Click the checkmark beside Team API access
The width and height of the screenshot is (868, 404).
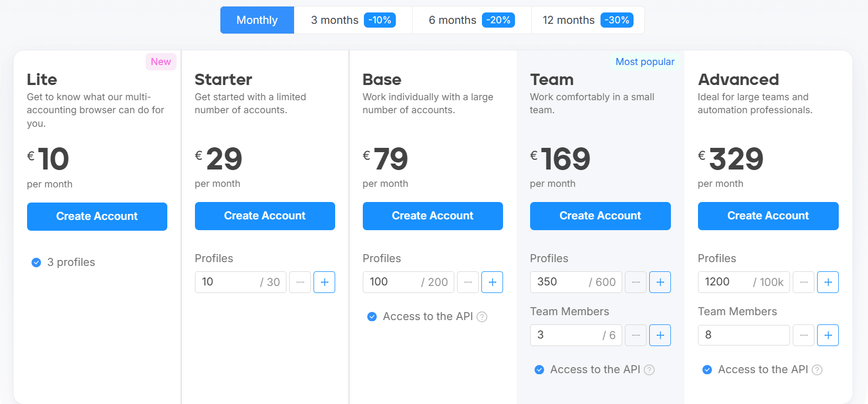pos(539,369)
